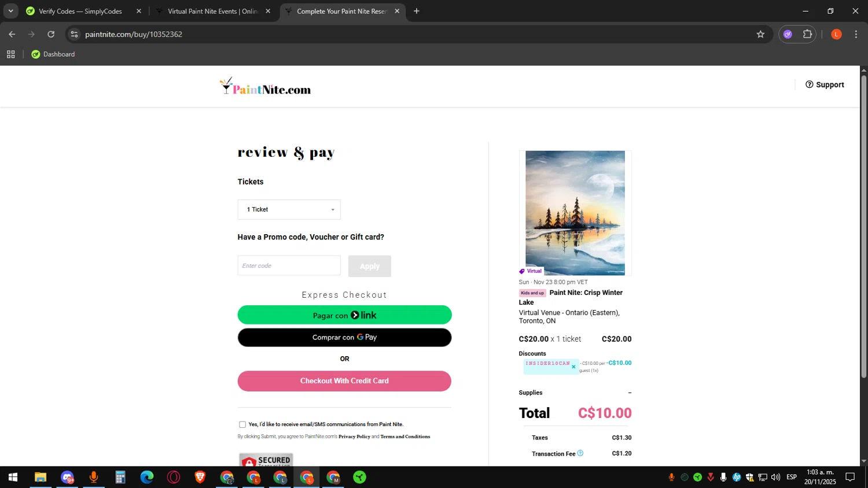Close the Complete Your Paint Nite tab

[397, 11]
